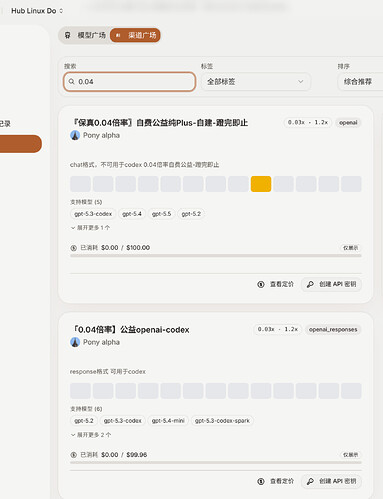Click 创建 API 密钥 in 保真0.04倍率 card
Viewport: 383px width, 499px height.
pyautogui.click(x=331, y=284)
